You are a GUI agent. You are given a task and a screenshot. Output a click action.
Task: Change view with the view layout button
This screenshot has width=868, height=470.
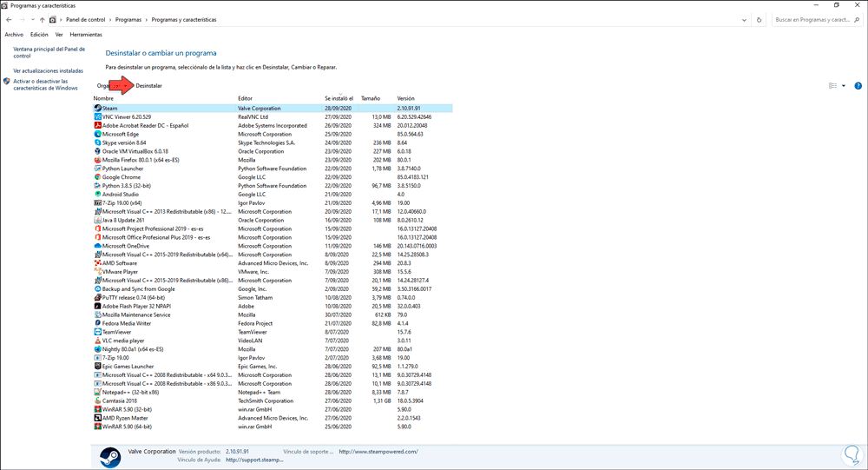(832, 86)
